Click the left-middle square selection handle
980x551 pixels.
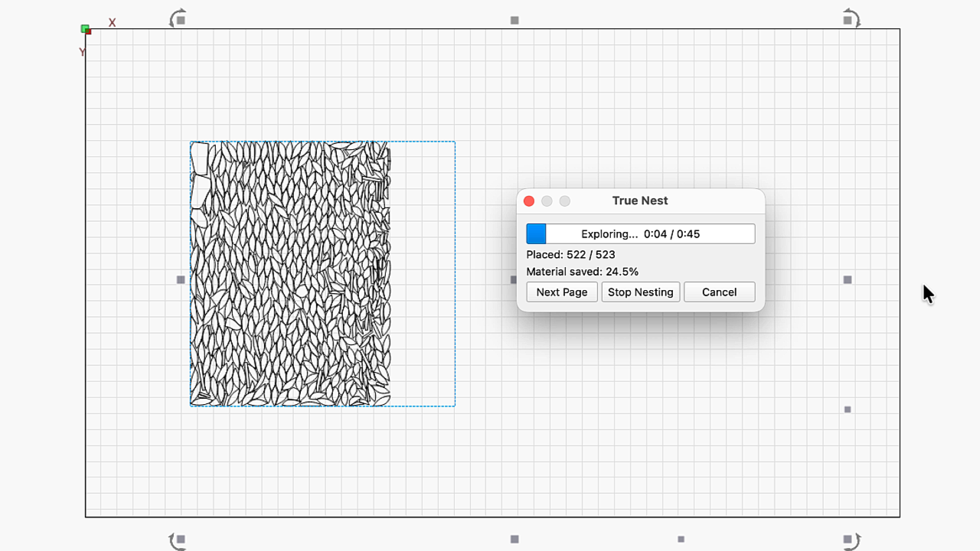coord(181,280)
